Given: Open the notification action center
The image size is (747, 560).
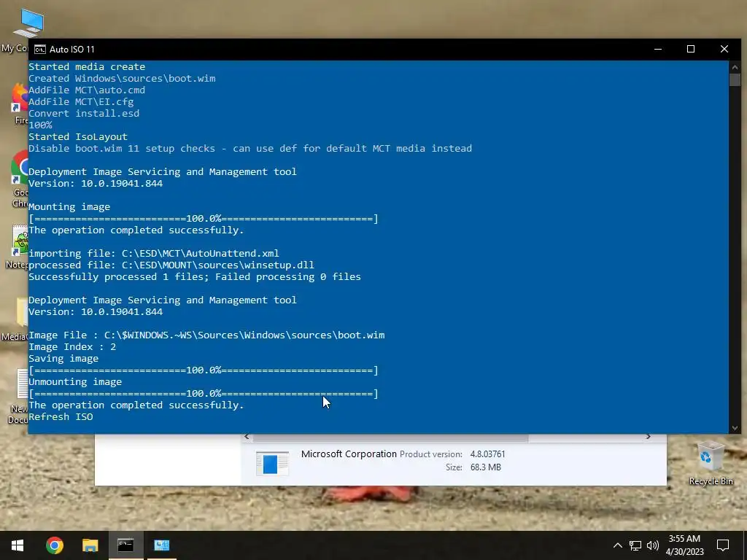Looking at the screenshot, I should tap(723, 545).
